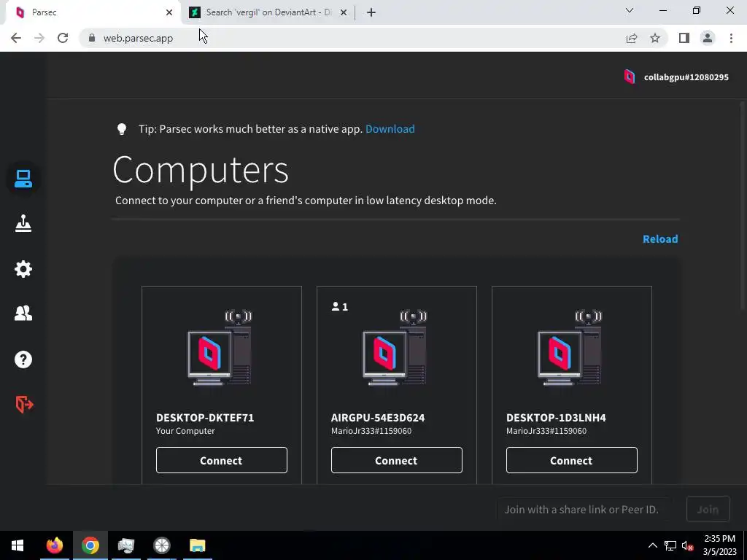
Task: Click the AIRGPU-54E3D624 computer image
Action: pos(396,348)
